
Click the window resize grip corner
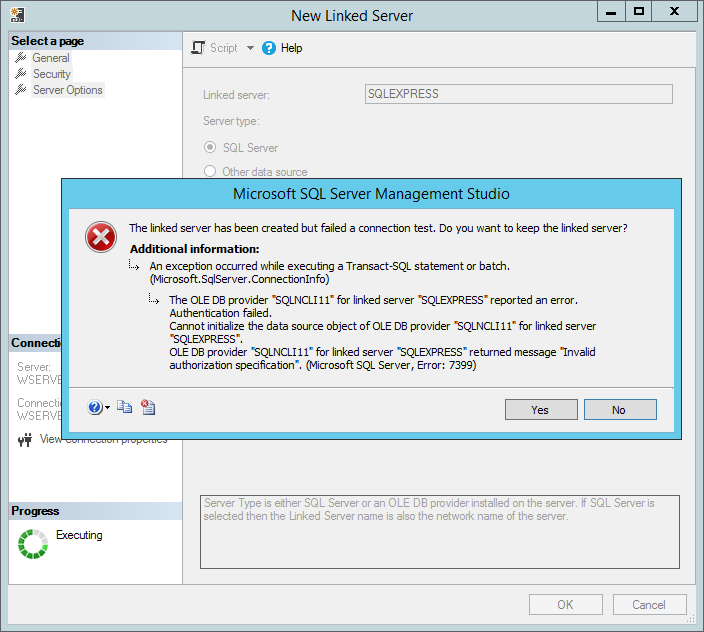(691, 619)
